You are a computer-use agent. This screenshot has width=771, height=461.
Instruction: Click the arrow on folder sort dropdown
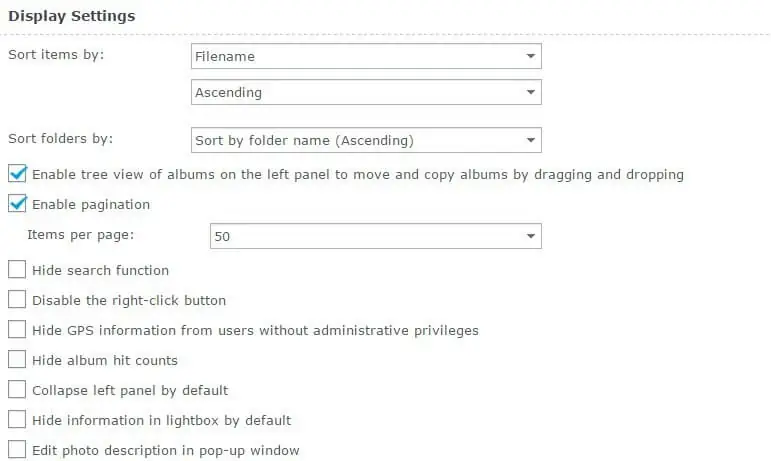coord(530,140)
